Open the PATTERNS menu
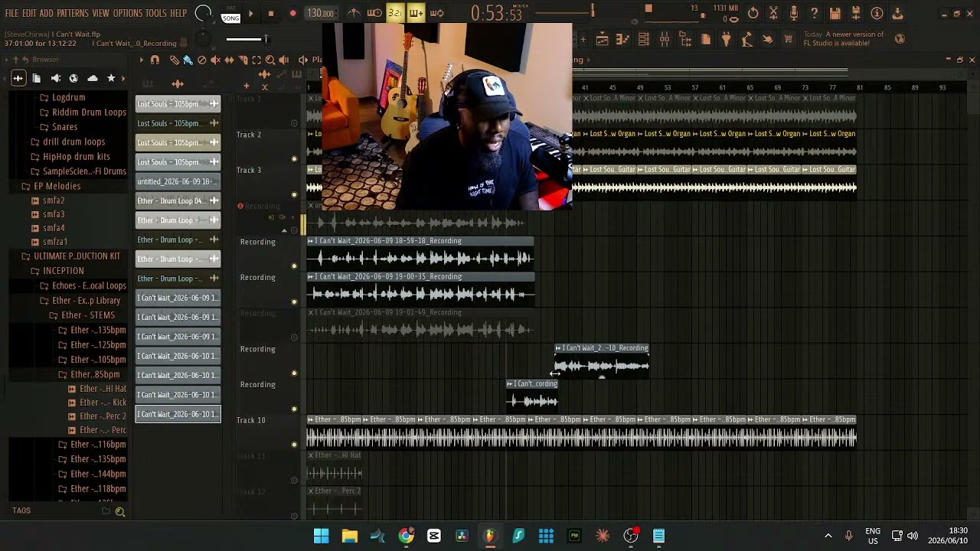 point(73,13)
